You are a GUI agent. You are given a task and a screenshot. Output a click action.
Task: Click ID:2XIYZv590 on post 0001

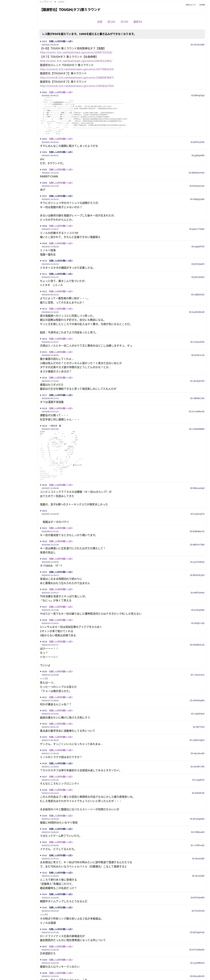pos(197,45)
